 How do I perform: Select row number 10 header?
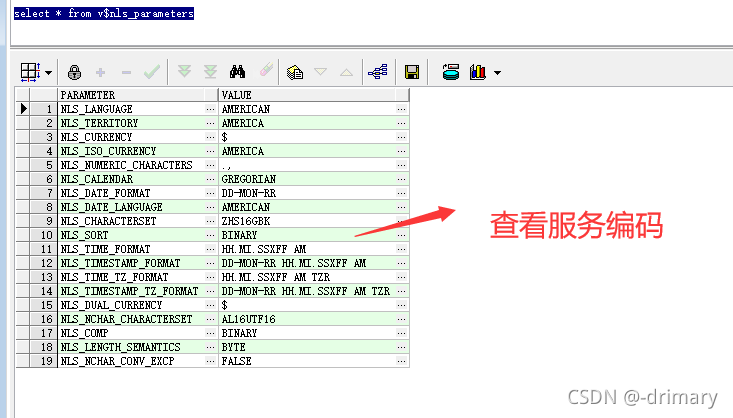tap(43, 235)
